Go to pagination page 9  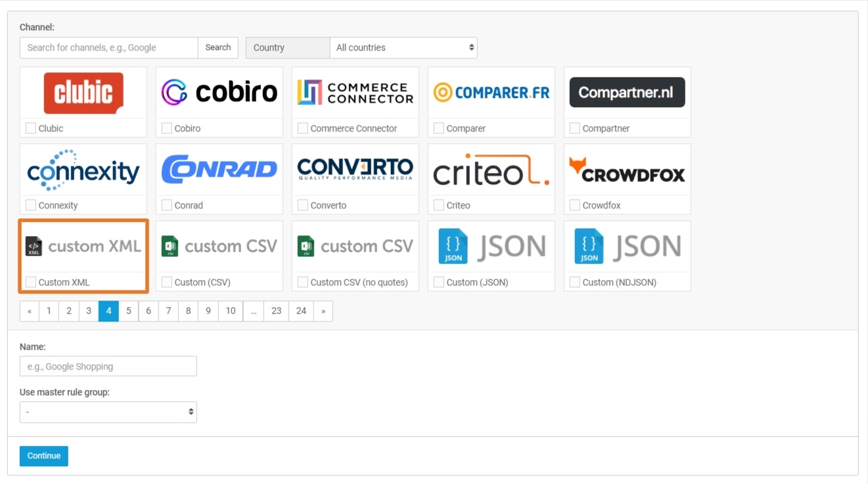[208, 311]
